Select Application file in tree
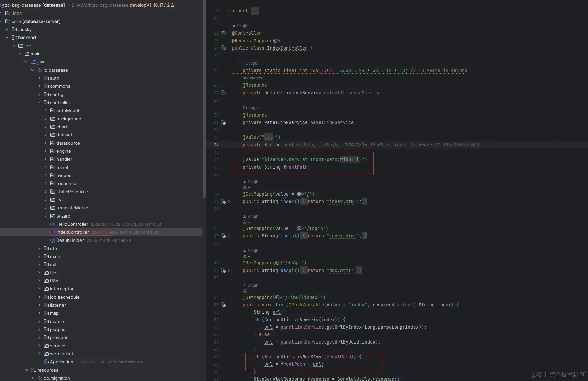 coord(101,362)
